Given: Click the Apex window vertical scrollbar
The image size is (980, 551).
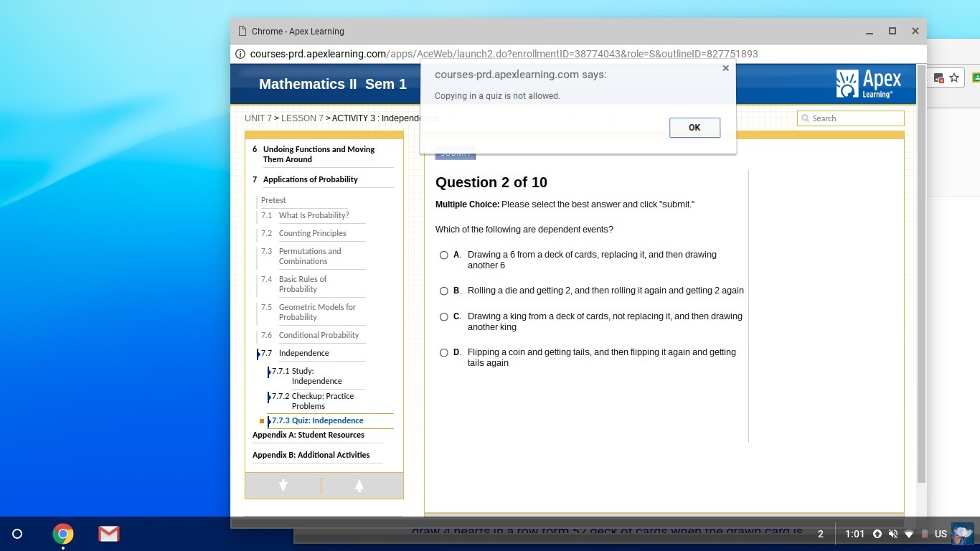Looking at the screenshot, I should click(x=921, y=273).
